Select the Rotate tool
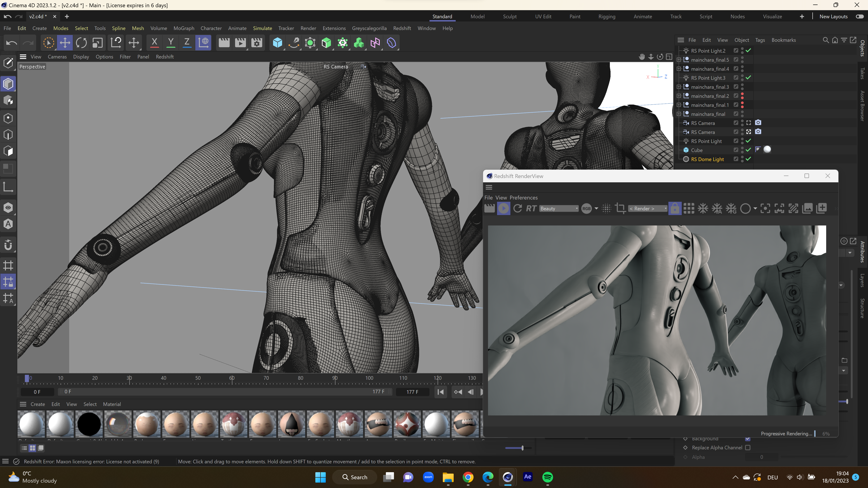Image resolution: width=868 pixels, height=488 pixels. point(81,43)
